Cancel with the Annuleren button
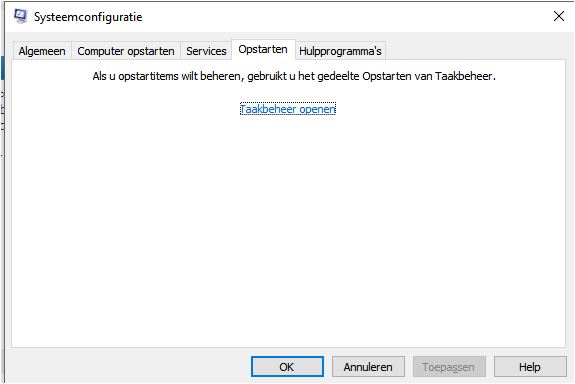This screenshot has height=384, width=575. [x=368, y=367]
